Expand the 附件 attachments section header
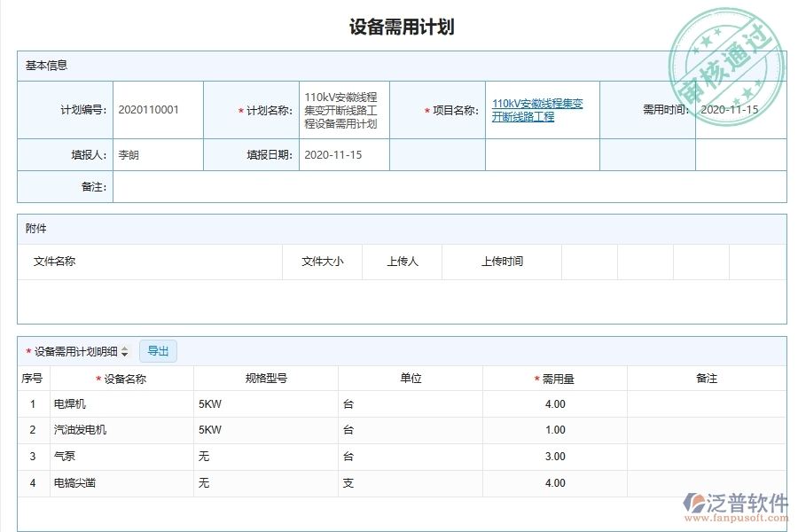Image resolution: width=798 pixels, height=532 pixels. point(30,229)
